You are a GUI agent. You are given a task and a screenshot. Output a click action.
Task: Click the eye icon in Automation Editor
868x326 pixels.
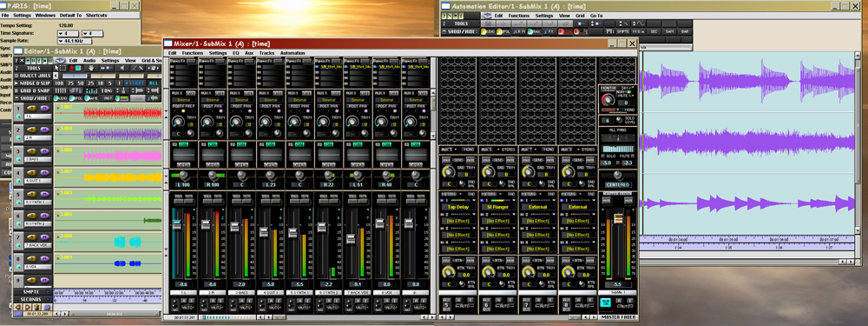tap(487, 16)
